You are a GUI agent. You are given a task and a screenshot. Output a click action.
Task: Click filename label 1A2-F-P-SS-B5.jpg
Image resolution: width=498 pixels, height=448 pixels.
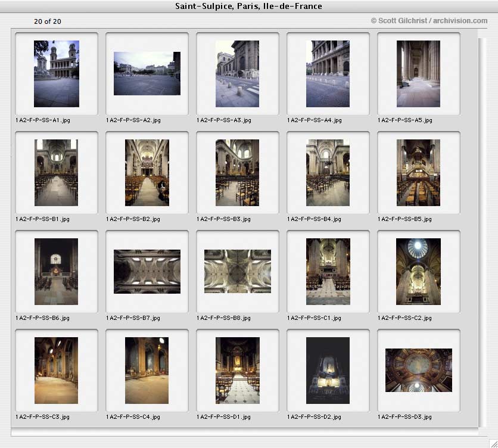pos(404,219)
